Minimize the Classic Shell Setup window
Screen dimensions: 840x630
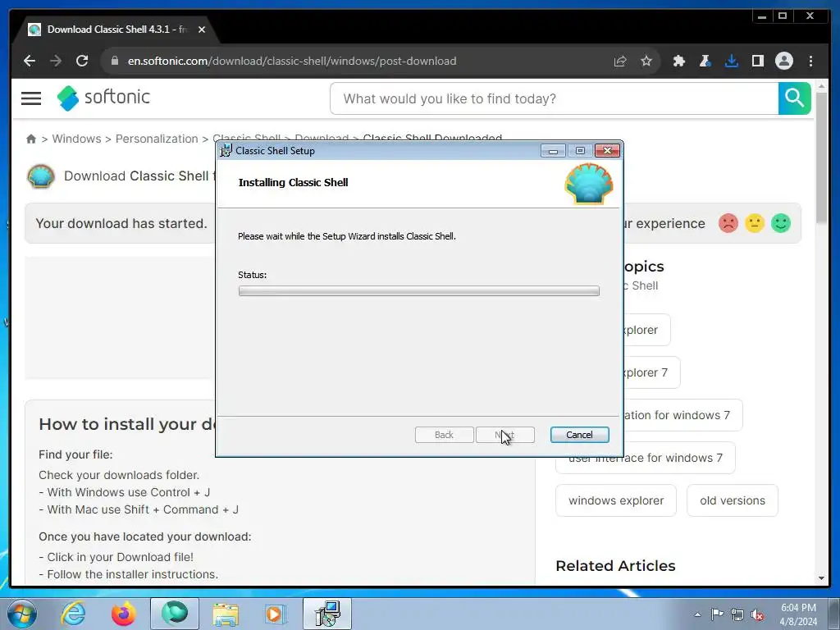pyautogui.click(x=553, y=151)
